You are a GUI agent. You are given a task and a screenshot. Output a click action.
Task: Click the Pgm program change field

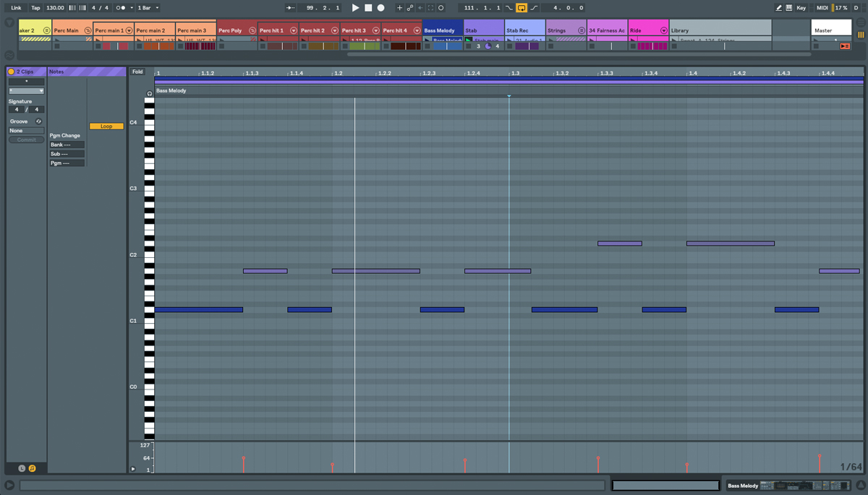point(67,163)
